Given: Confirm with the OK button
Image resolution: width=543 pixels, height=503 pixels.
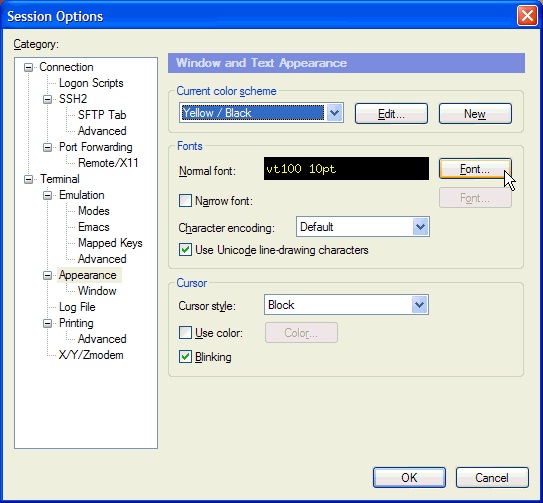Looking at the screenshot, I should coord(409,478).
